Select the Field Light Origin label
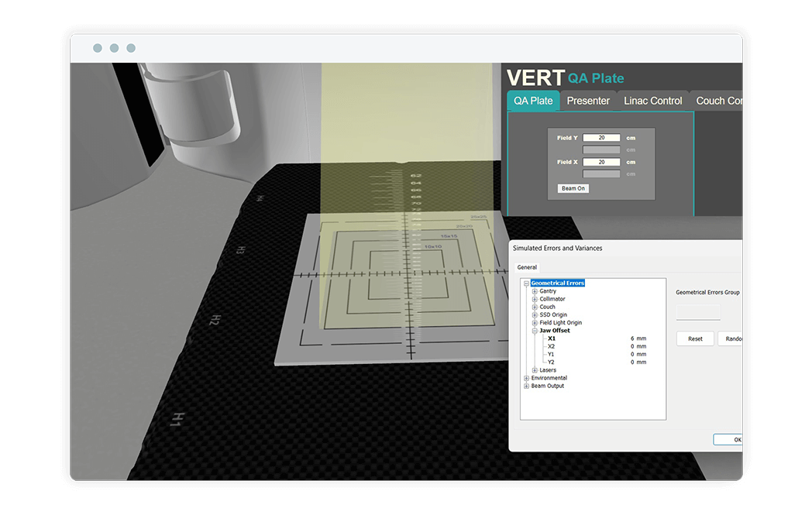 pyautogui.click(x=560, y=322)
